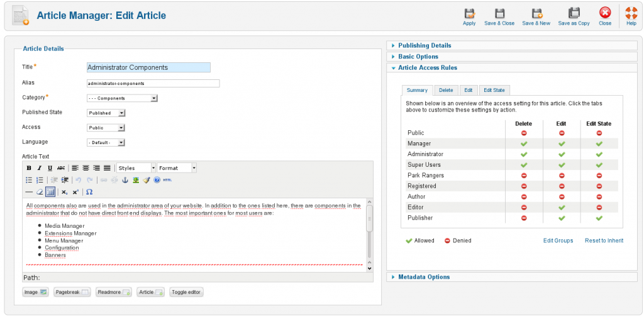Open the Format dropdown in editor
Viewport: 644px width, 316px height.
click(177, 168)
